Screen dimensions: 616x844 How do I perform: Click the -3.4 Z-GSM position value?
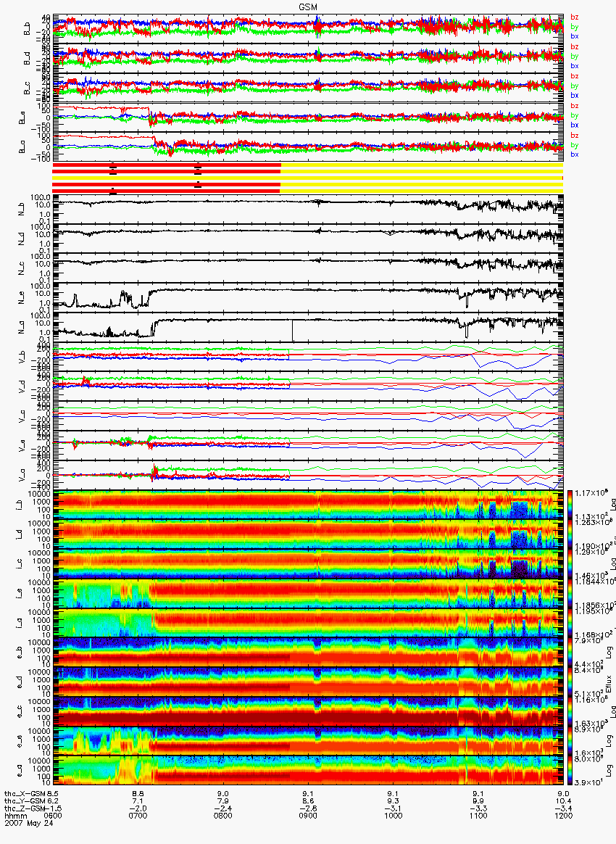tap(563, 808)
